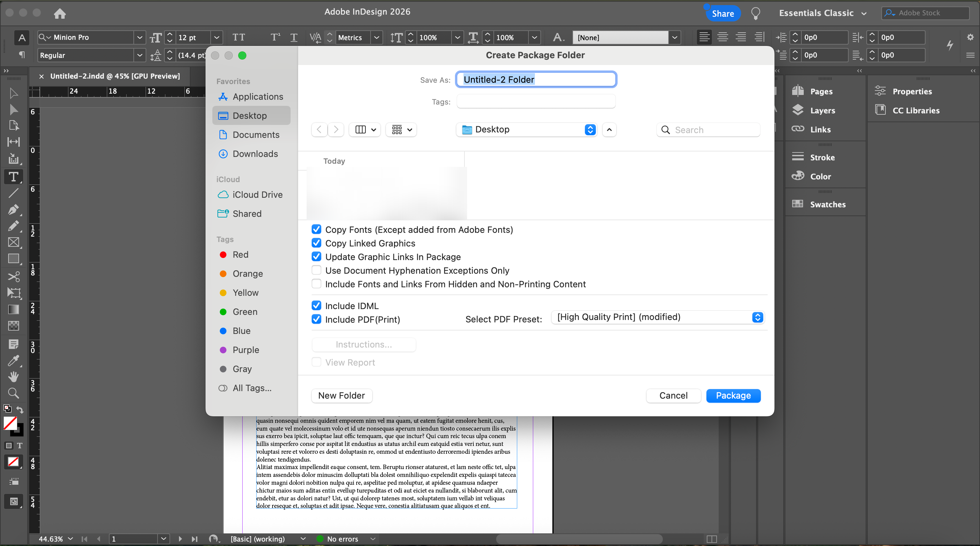Select the Red tag dot

tap(223, 255)
